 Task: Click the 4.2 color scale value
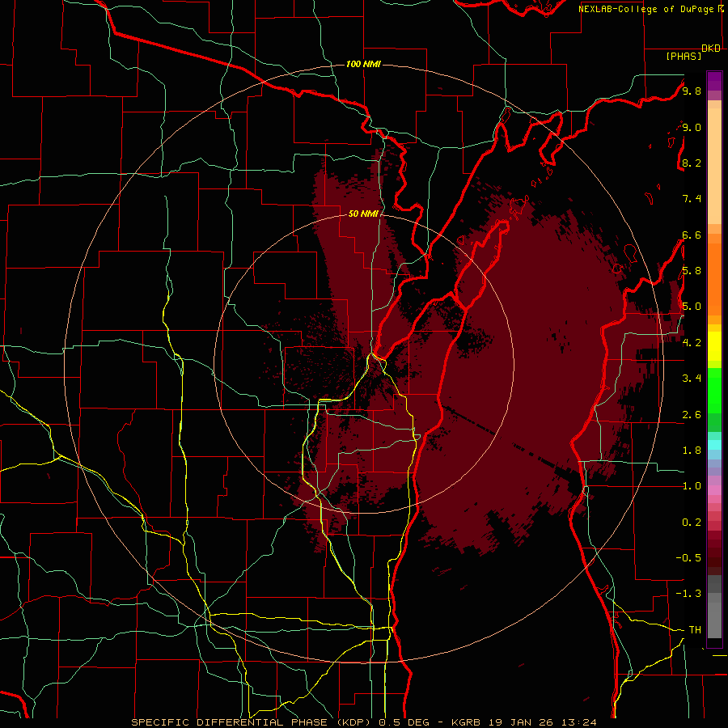(692, 343)
